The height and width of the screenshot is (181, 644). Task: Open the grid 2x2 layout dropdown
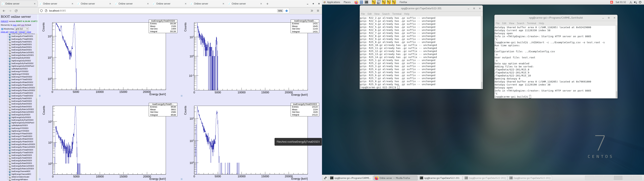click(x=22, y=29)
